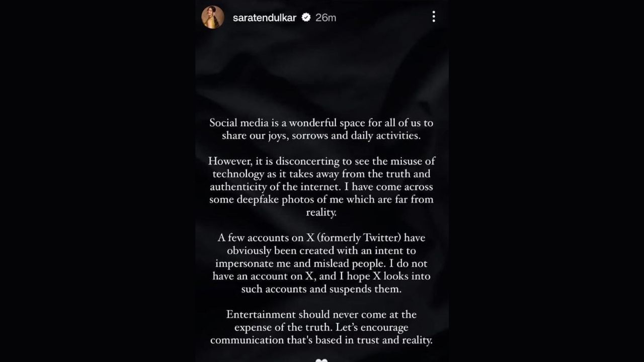644x362 pixels.
Task: Like the story with the heart icon
Action: [321, 359]
